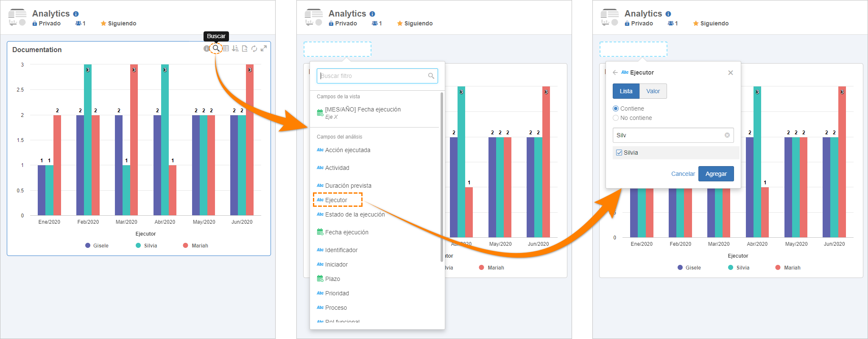Click the Privado lock label in right panel
The width and height of the screenshot is (868, 339).
pos(639,23)
